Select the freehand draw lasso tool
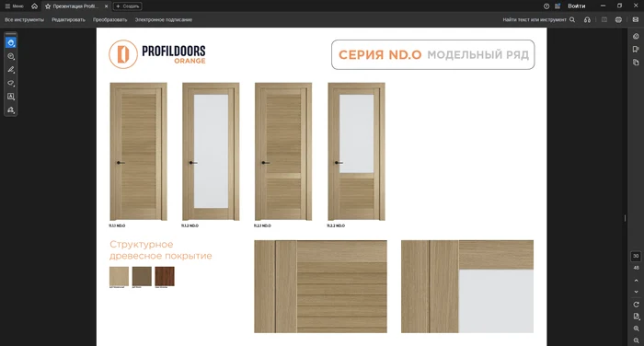The height and width of the screenshot is (346, 644). (11, 83)
